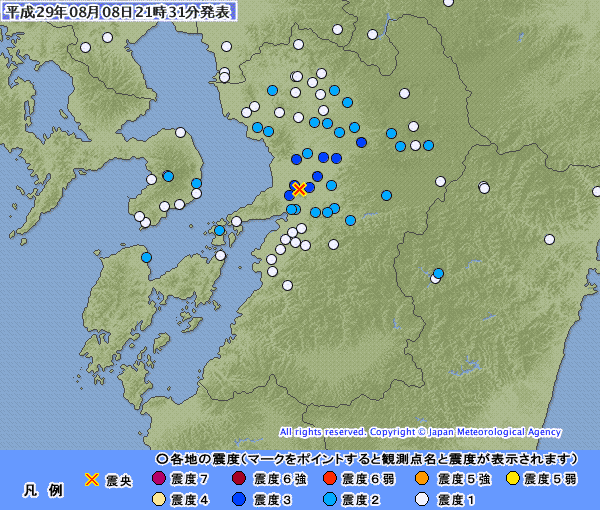Click the 震央 X icon in the legend
Screen dimensions: 600x510
[x=92, y=479]
